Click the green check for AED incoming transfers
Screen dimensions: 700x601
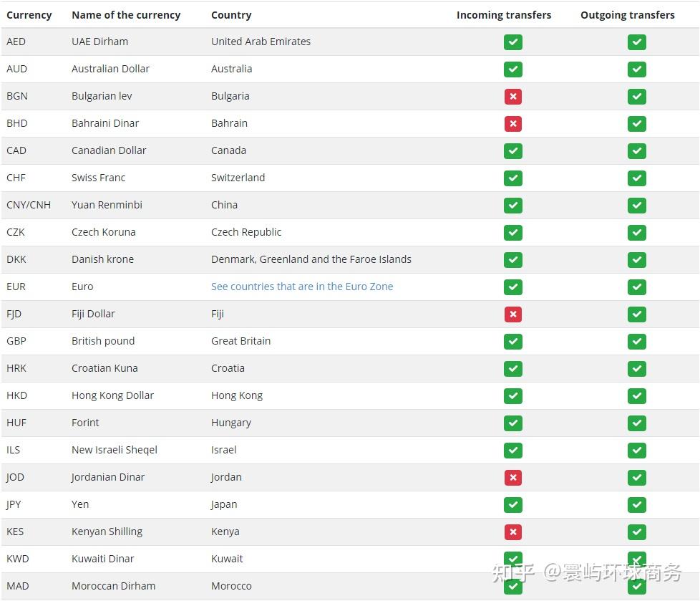512,42
